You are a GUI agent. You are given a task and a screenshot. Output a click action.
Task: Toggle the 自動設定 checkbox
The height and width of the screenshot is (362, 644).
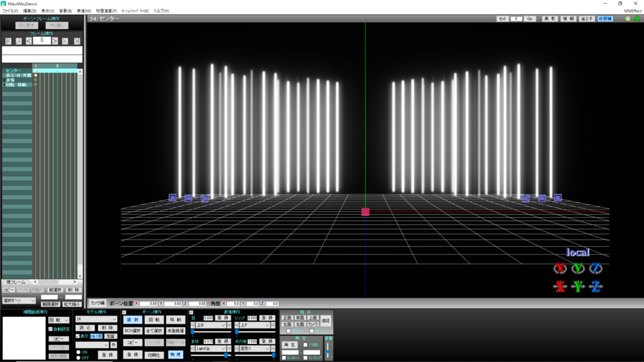pos(50,329)
